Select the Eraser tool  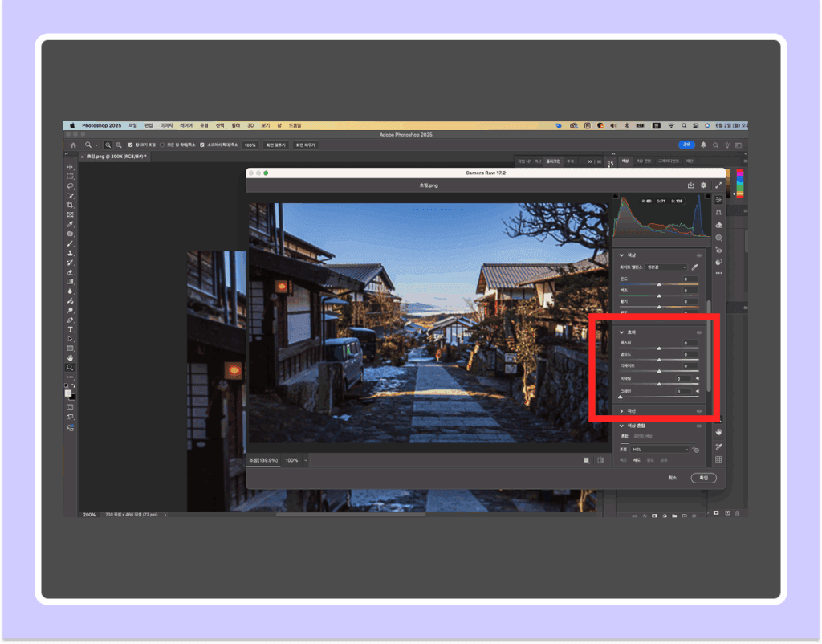coord(70,272)
